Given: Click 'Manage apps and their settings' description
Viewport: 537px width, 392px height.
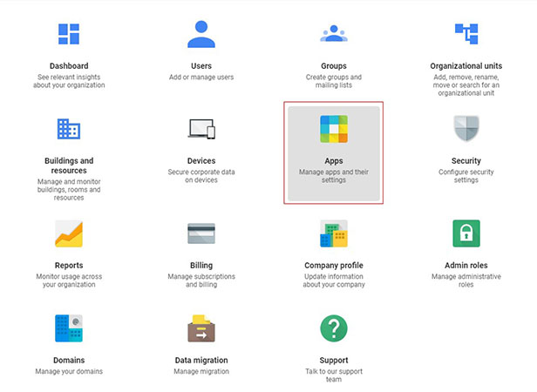Looking at the screenshot, I should pos(334,176).
